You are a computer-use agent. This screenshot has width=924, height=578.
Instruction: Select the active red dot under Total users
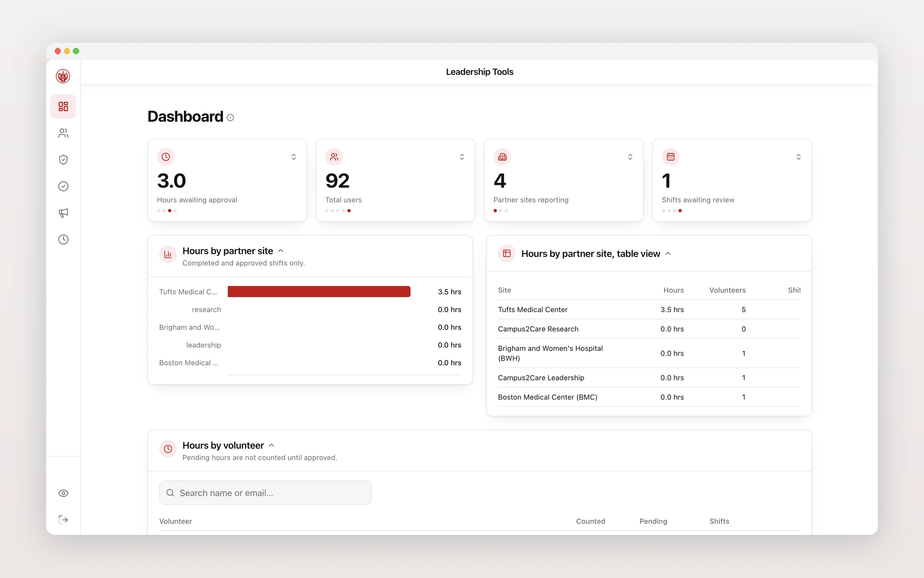pyautogui.click(x=349, y=211)
